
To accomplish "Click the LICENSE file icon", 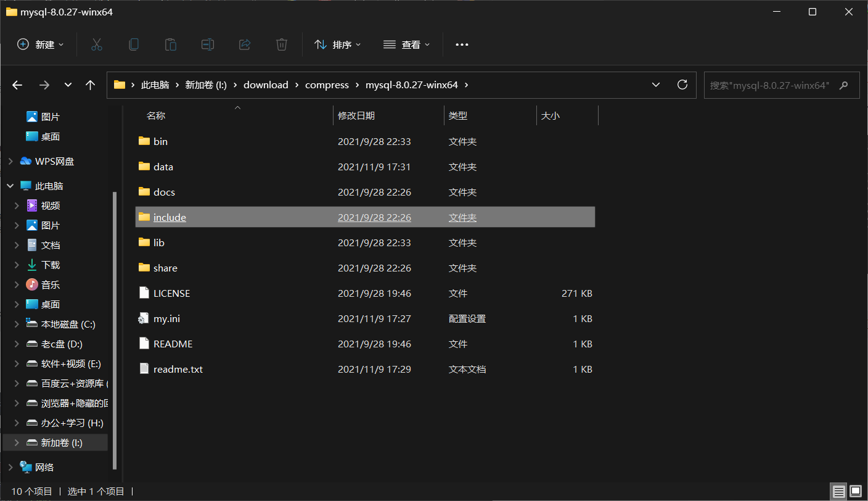I will pyautogui.click(x=144, y=293).
